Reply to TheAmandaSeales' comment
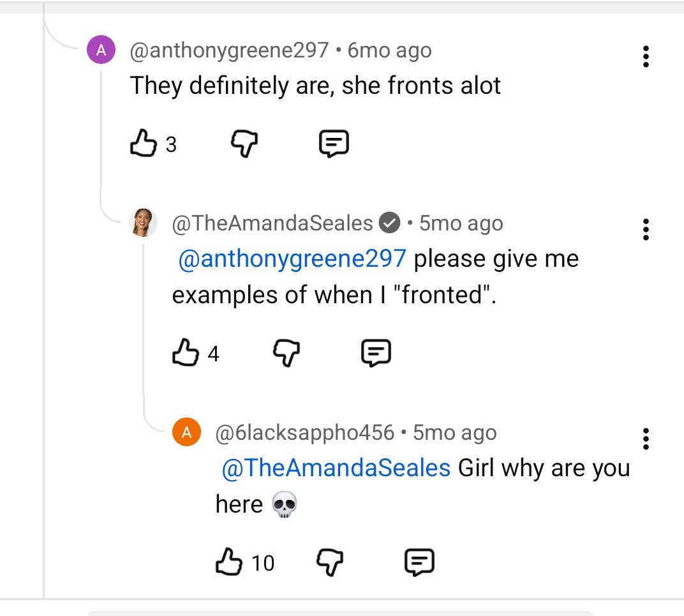The width and height of the screenshot is (684, 616). coord(376,352)
